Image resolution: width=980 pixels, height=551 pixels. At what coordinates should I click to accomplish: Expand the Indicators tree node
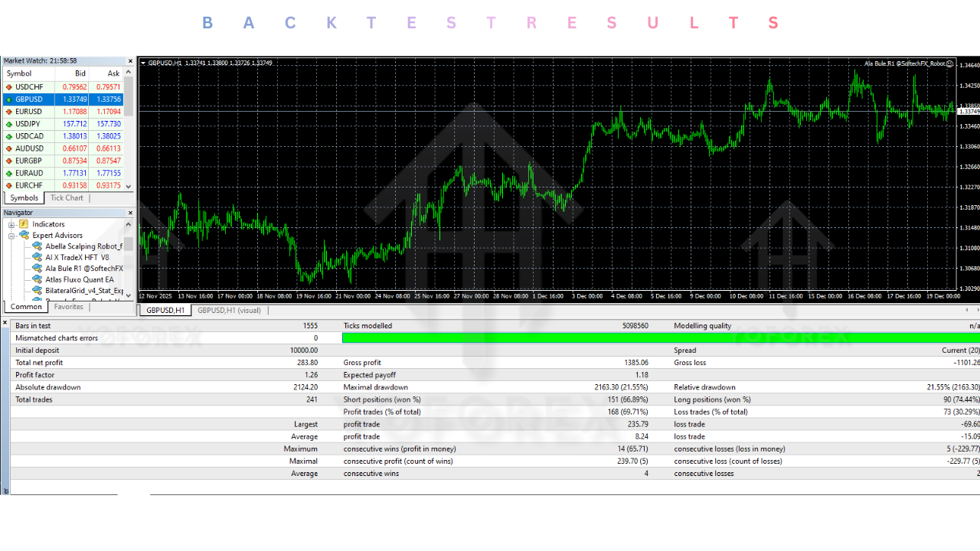(11, 224)
